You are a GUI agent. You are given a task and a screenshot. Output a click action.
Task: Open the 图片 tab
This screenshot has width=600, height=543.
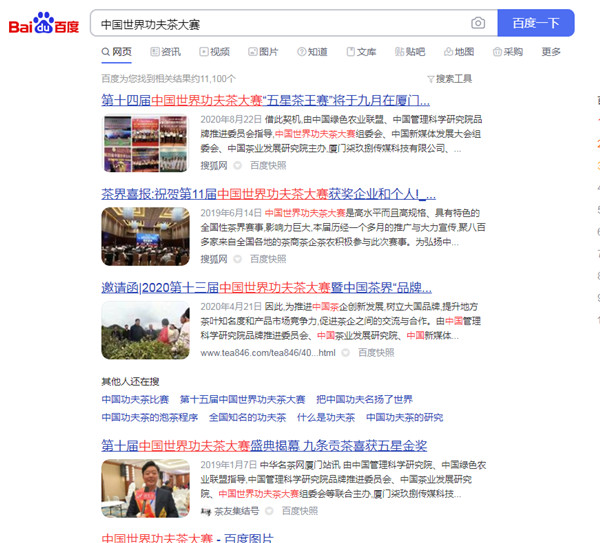point(263,52)
